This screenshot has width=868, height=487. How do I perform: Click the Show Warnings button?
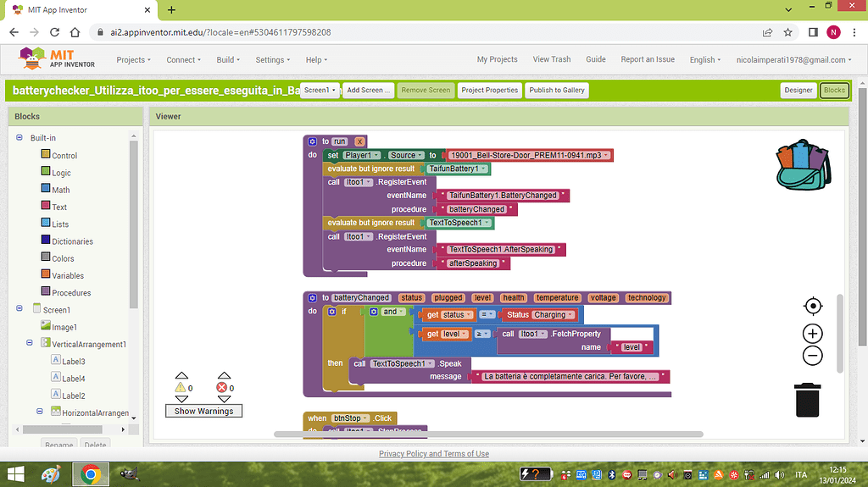[x=203, y=411]
